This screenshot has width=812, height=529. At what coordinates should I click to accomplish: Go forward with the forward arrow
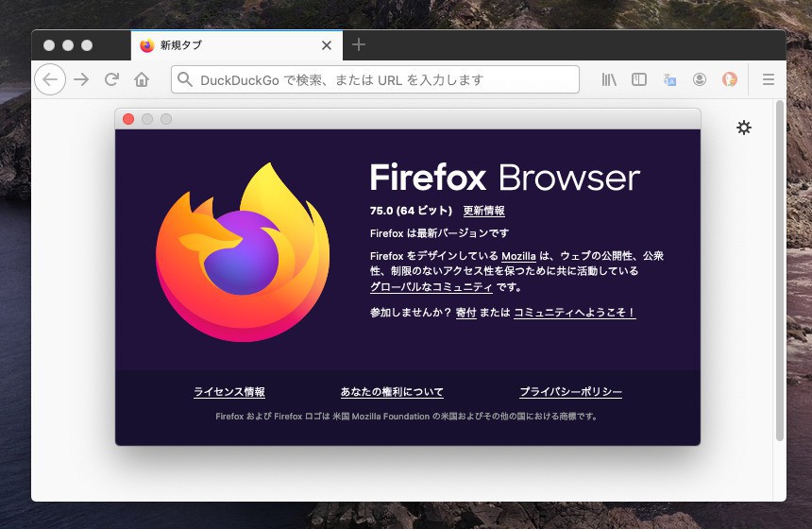pos(81,79)
